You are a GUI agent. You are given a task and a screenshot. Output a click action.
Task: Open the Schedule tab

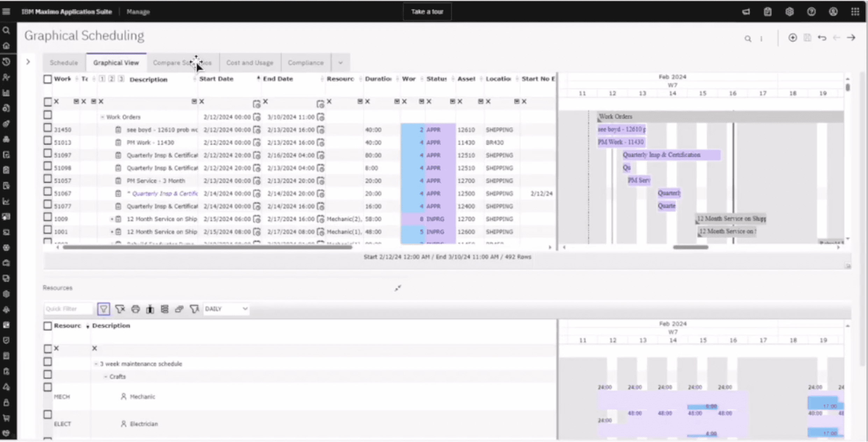[x=64, y=63]
